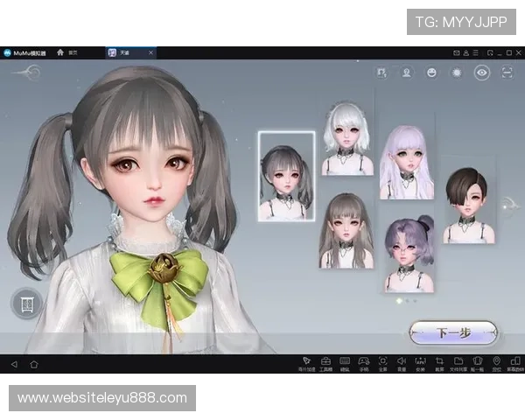Close the 天谕 game tab
The width and height of the screenshot is (525, 420).
point(151,52)
